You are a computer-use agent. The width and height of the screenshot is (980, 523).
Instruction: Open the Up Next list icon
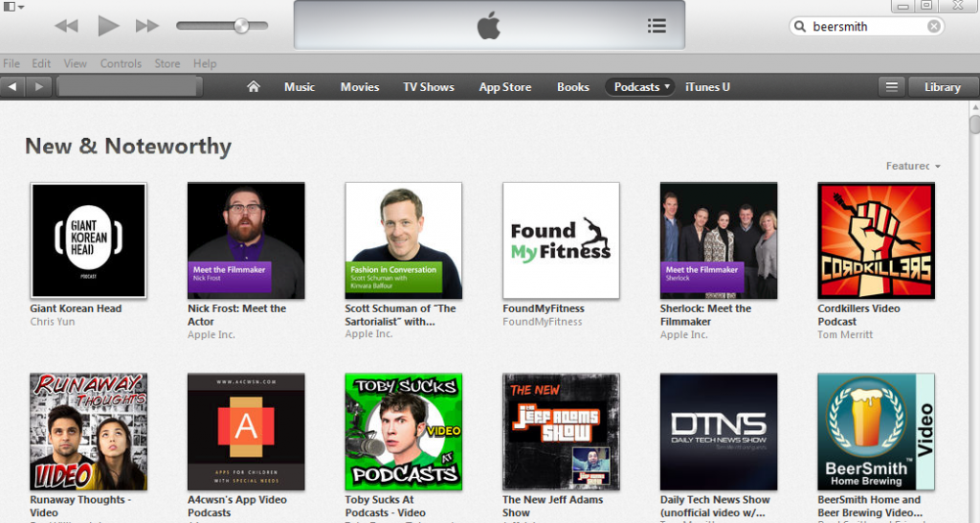pyautogui.click(x=657, y=26)
